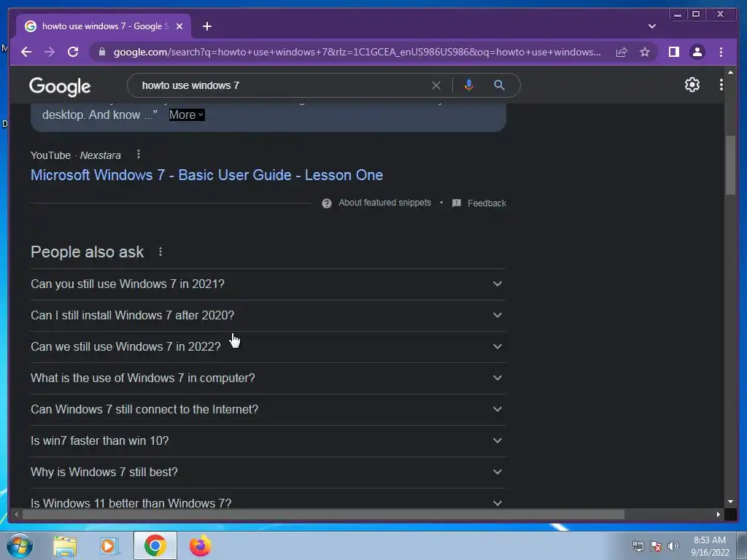The image size is (747, 560).
Task: Click the Chrome taskbar icon
Action: (155, 545)
